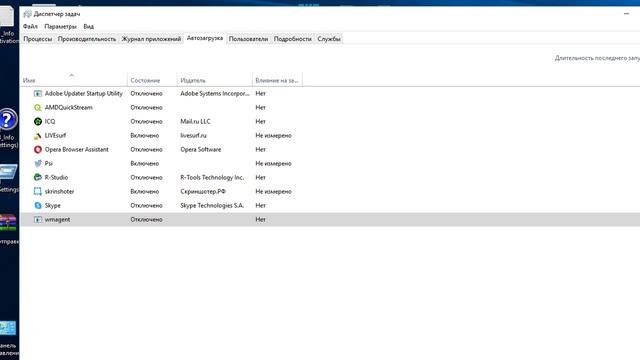
Task: Toggle sort arrow above Имя column
Action: coord(71,75)
